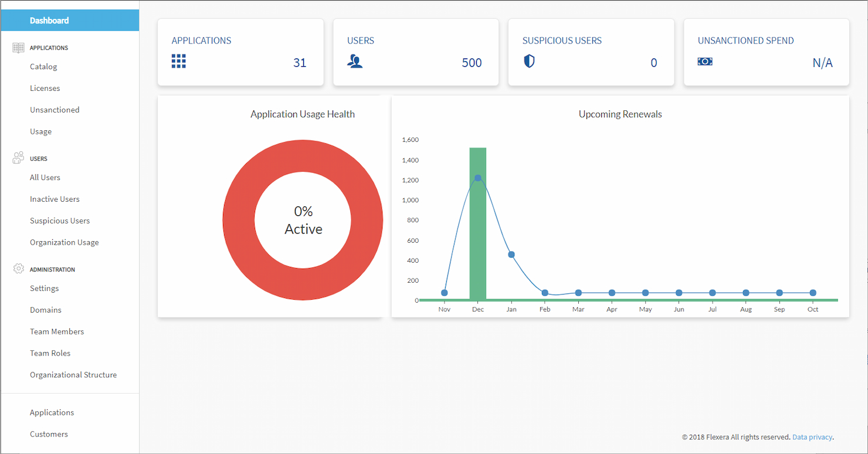Open the Data privacy link in the footer
The image size is (868, 454).
(812, 437)
